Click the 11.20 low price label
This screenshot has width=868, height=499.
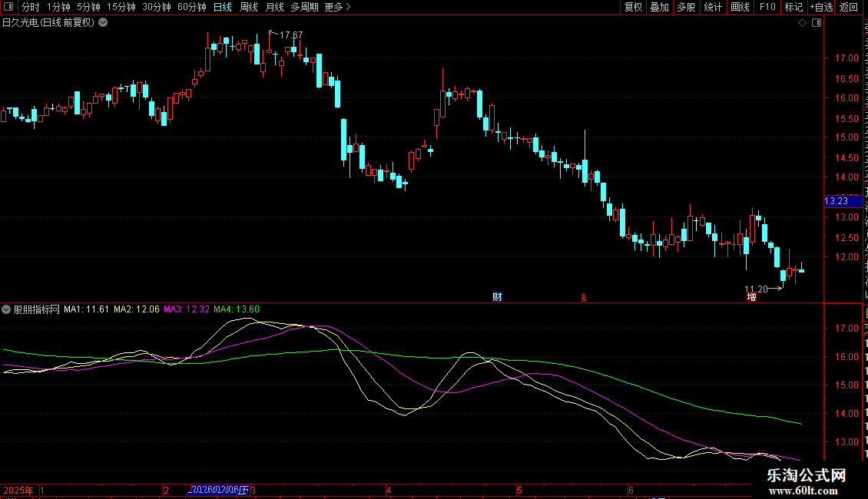[x=756, y=289]
